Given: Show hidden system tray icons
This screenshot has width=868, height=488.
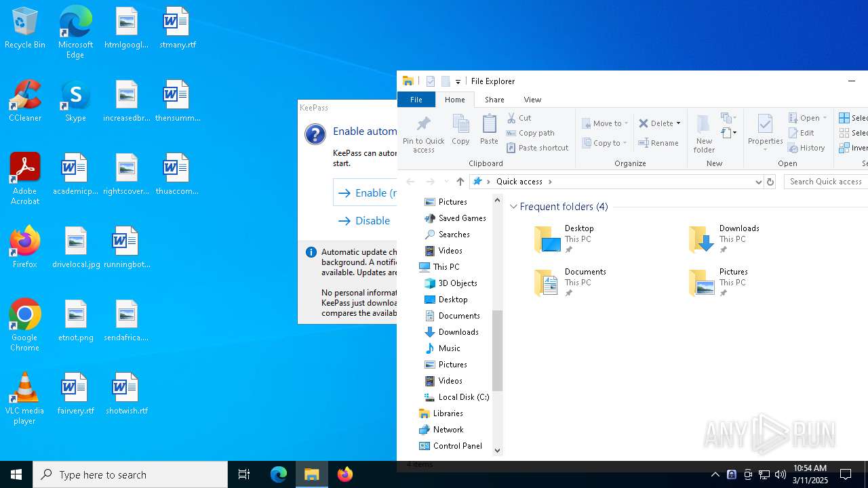Looking at the screenshot, I should tap(715, 474).
